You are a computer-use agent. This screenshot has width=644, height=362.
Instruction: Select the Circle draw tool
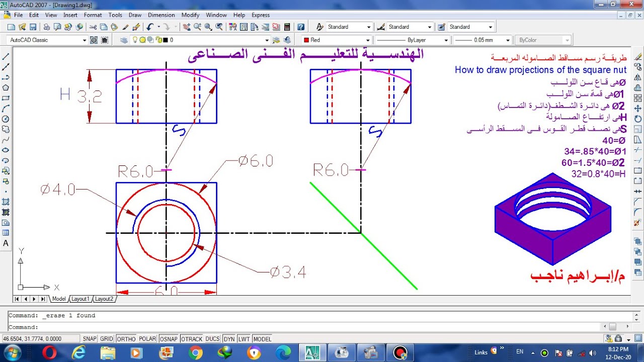pos(6,119)
